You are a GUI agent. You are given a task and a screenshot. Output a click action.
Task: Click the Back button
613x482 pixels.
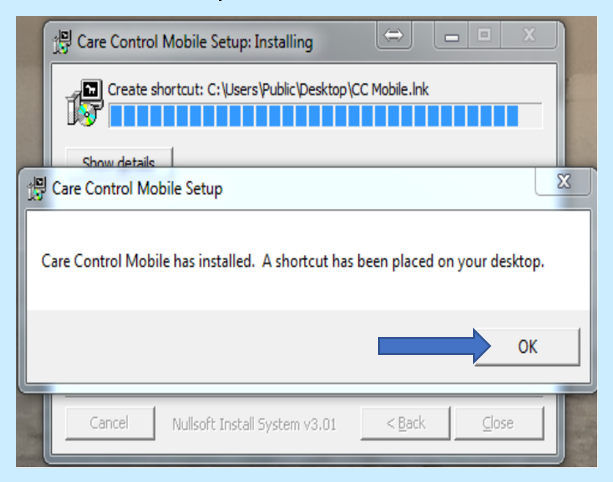[405, 423]
